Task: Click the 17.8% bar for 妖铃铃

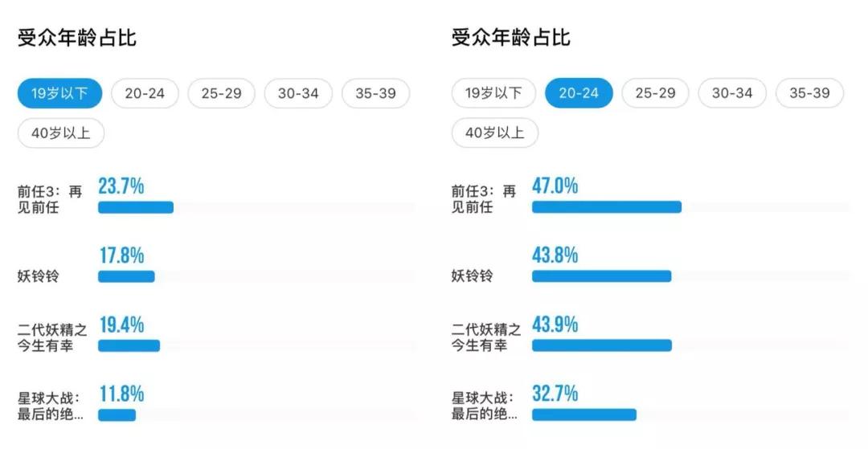Action: (x=126, y=276)
